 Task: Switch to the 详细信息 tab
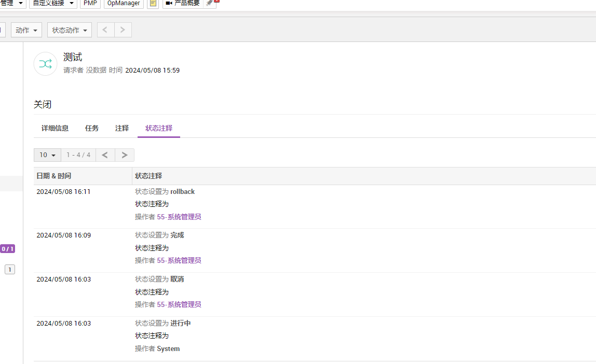point(55,128)
